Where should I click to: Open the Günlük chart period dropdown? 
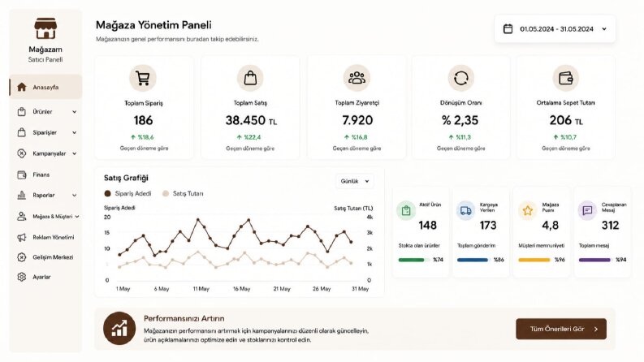point(355,181)
